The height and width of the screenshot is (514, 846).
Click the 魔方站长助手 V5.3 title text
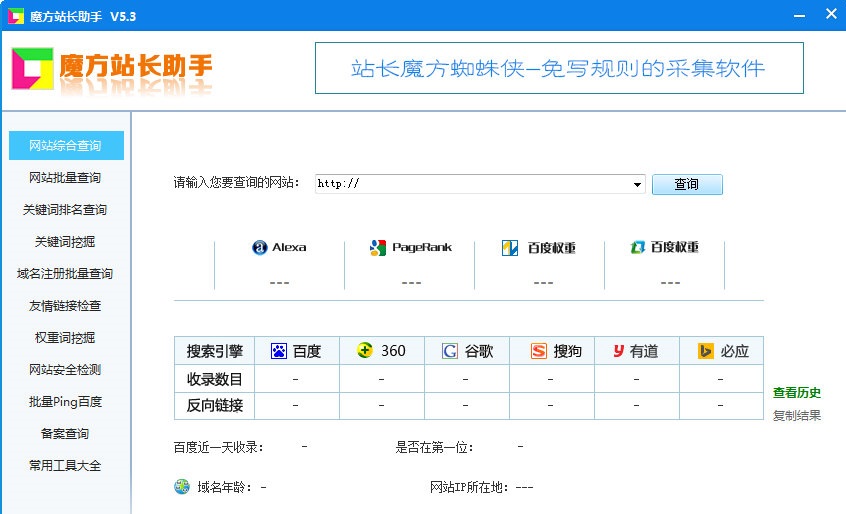tap(83, 17)
